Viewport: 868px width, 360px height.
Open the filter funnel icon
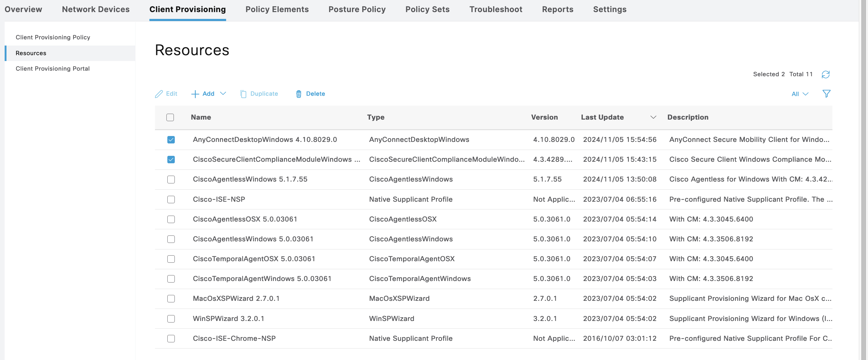click(x=826, y=94)
